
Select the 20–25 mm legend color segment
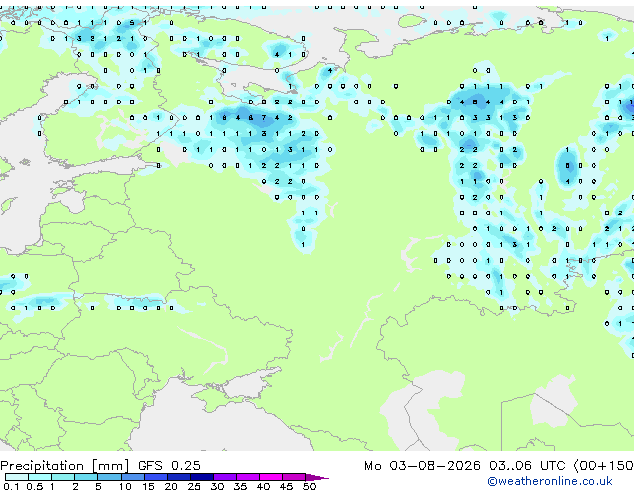pyautogui.click(x=179, y=477)
